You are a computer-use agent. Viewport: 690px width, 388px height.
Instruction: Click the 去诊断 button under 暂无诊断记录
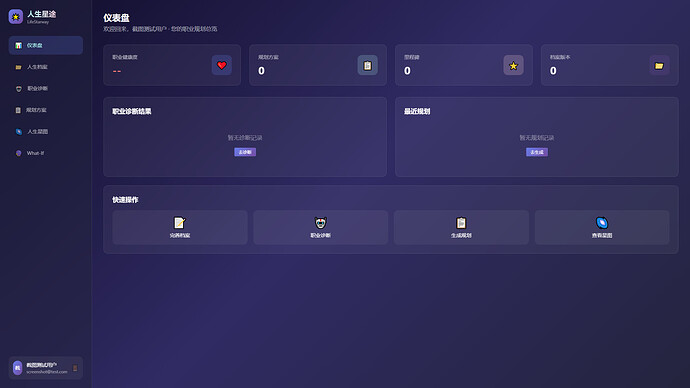coord(245,152)
